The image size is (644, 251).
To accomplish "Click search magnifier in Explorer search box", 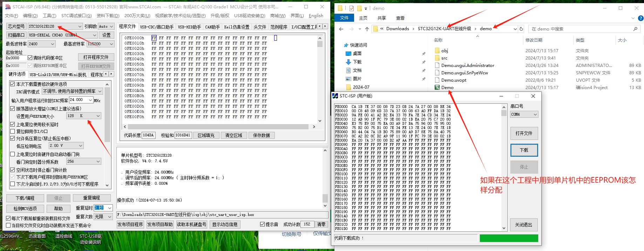I will click(x=635, y=29).
